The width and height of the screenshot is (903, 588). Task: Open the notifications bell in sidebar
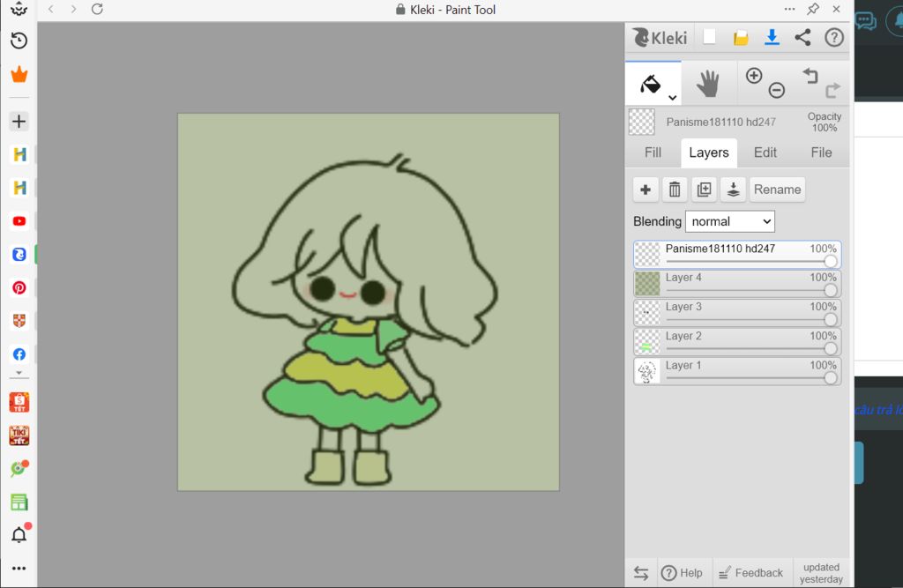19,534
